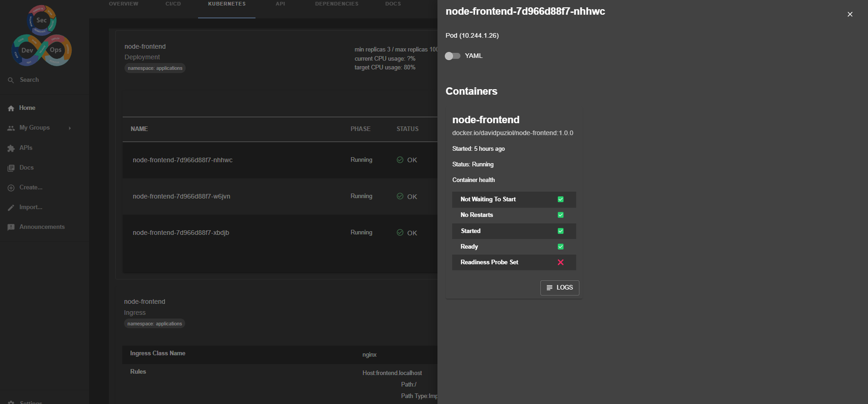Open the APIs puzzle icon
This screenshot has width=868, height=404.
click(x=11, y=148)
